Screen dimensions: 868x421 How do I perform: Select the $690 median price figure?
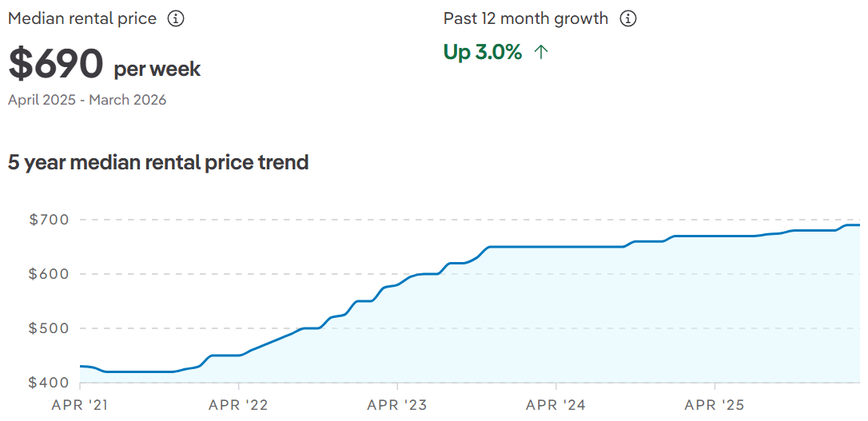pos(56,65)
